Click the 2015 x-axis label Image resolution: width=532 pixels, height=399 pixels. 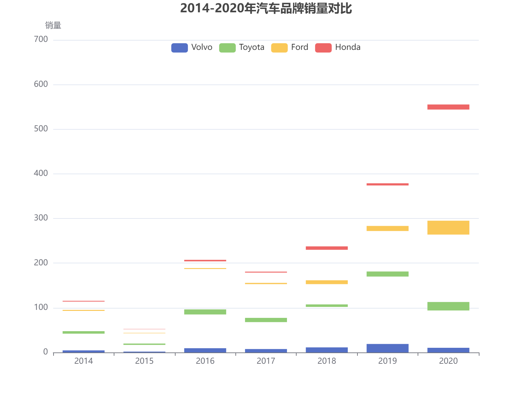coord(144,361)
